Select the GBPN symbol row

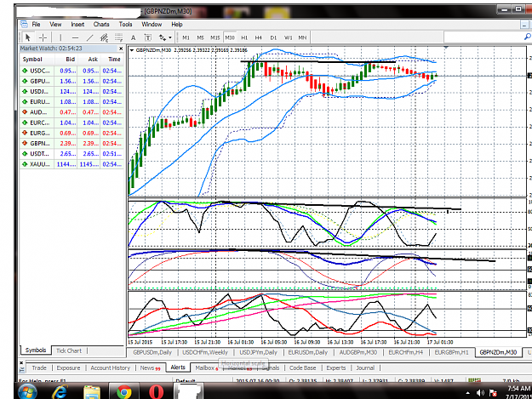(72, 144)
